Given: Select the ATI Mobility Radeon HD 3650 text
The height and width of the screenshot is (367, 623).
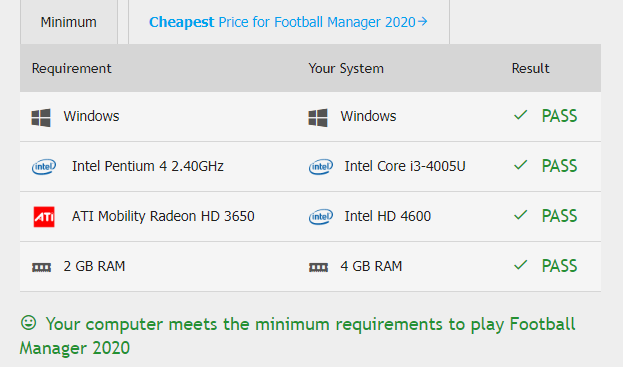Looking at the screenshot, I should 163,216.
